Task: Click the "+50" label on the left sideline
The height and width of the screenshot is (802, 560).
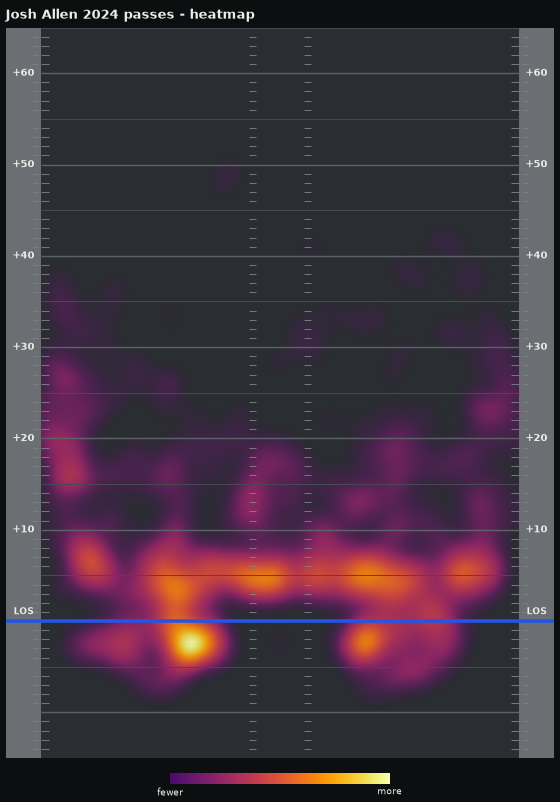Action: click(24, 164)
